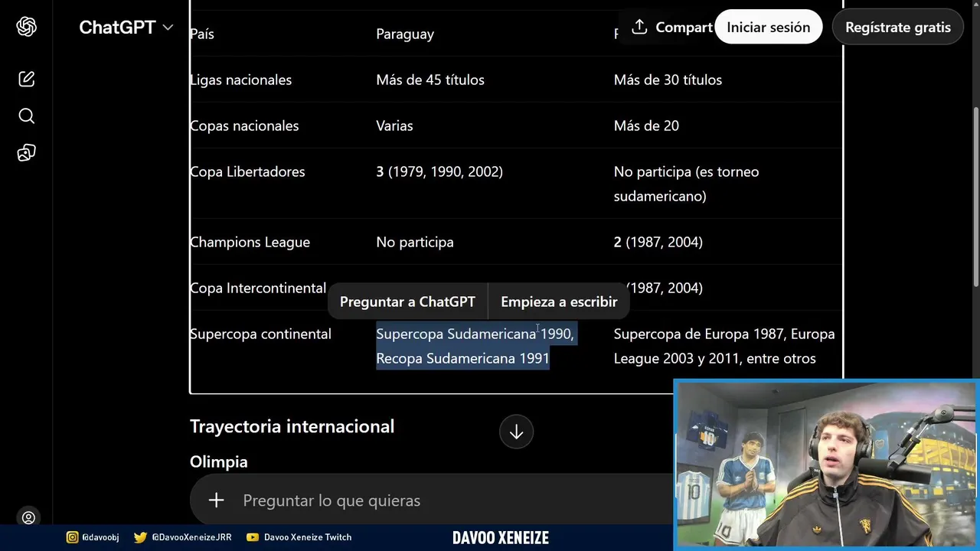Click the 'Copa Libertadores' row label
Screen dimensions: 980x551
pos(247,171)
